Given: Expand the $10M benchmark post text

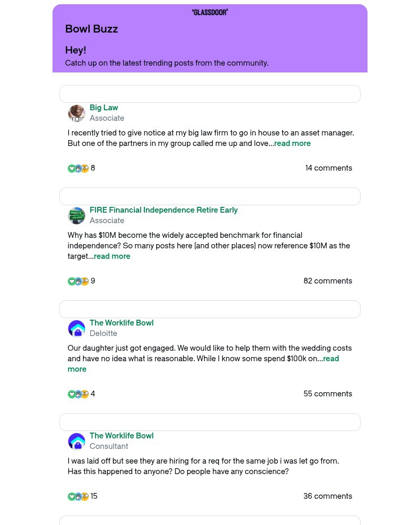Looking at the screenshot, I should pos(112,256).
